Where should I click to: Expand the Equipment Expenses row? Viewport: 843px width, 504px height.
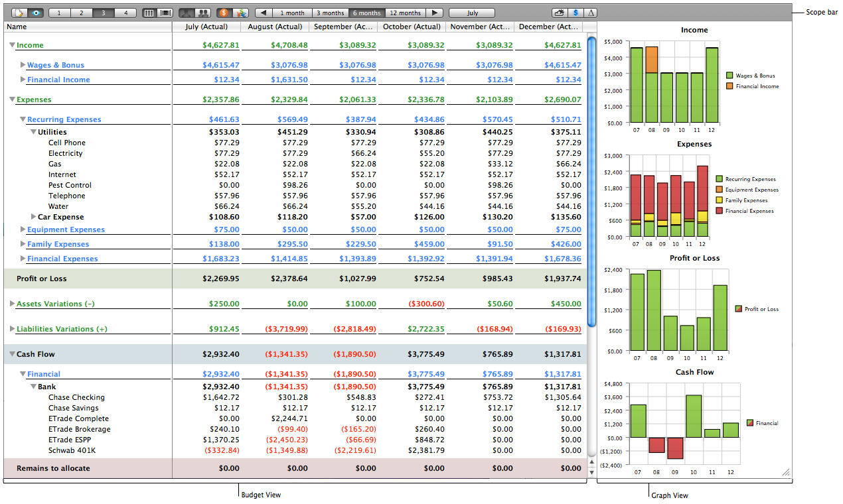[23, 229]
